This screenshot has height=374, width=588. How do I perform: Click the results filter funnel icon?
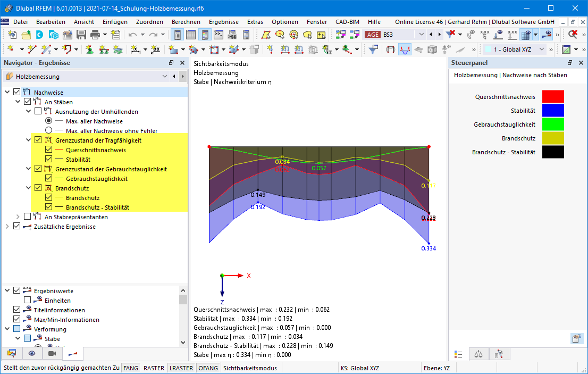click(x=373, y=49)
